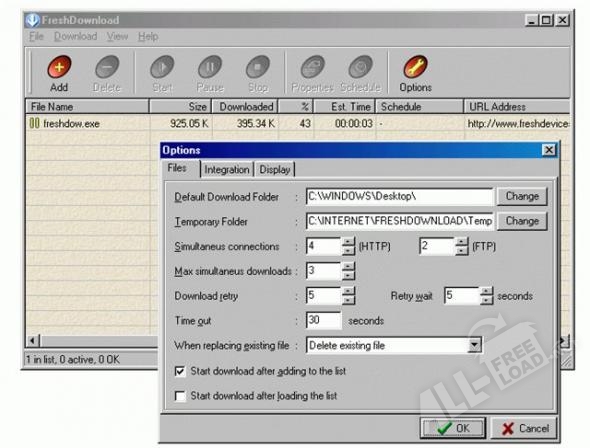Viewport: 590px width, 448px height.
Task: Confirm options with the OK button
Action: point(453,428)
